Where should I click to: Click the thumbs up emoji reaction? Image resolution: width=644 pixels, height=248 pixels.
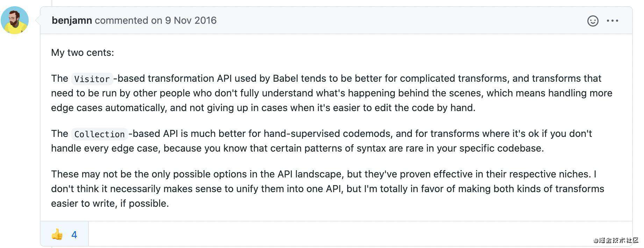(57, 234)
